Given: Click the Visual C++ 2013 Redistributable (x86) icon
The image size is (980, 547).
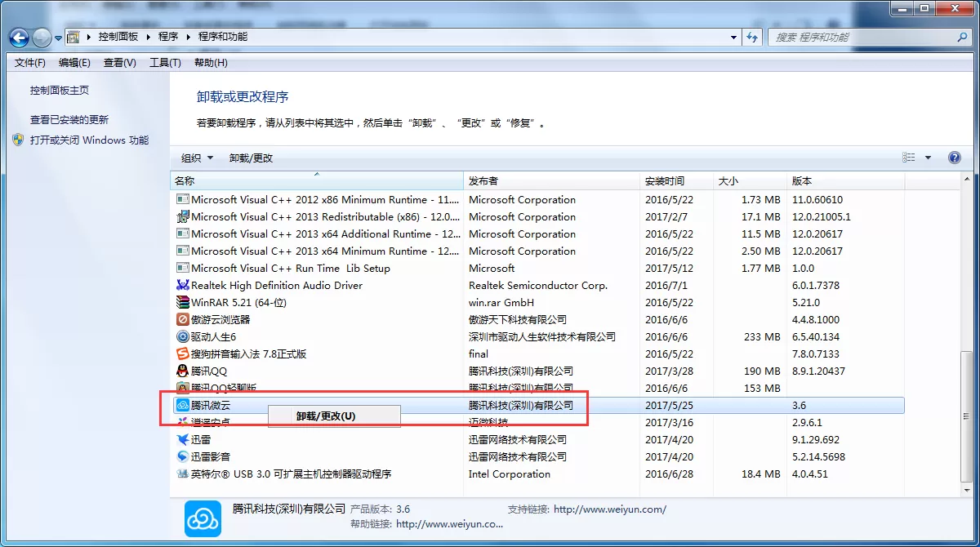Looking at the screenshot, I should (183, 216).
